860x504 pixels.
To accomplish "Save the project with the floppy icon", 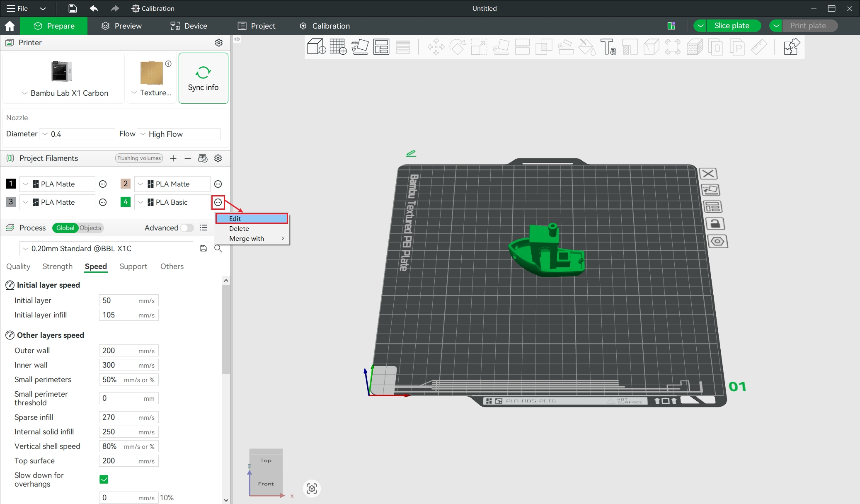I will [72, 8].
